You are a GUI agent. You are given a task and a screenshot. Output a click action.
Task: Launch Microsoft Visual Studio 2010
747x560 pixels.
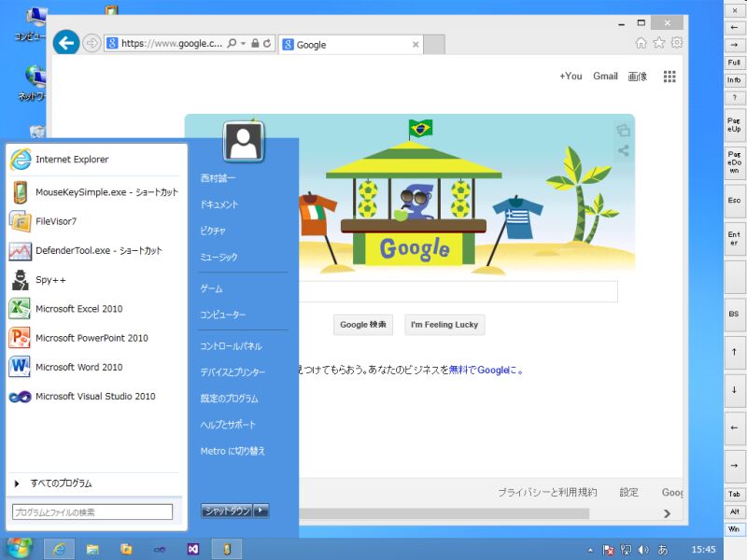[x=93, y=396]
